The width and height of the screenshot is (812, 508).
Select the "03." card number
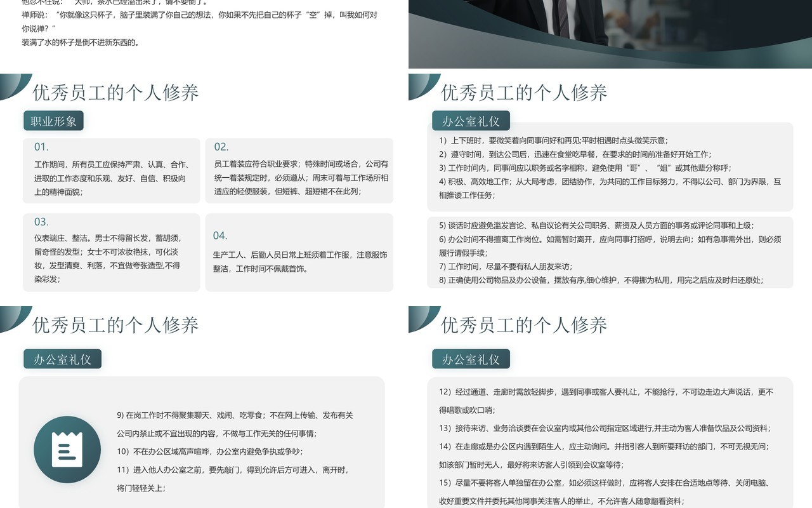tap(41, 222)
